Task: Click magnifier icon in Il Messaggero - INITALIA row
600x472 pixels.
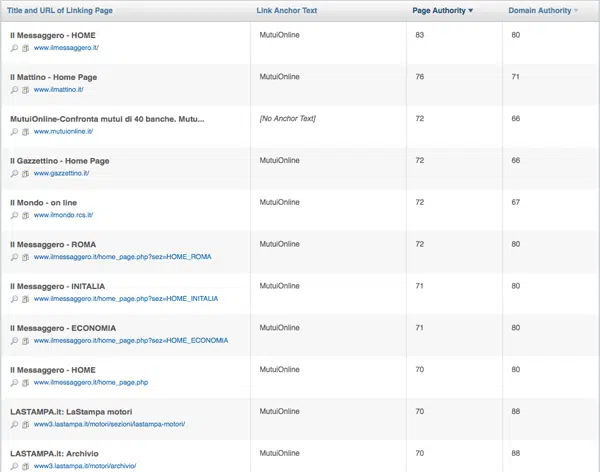Action: click(x=14, y=299)
